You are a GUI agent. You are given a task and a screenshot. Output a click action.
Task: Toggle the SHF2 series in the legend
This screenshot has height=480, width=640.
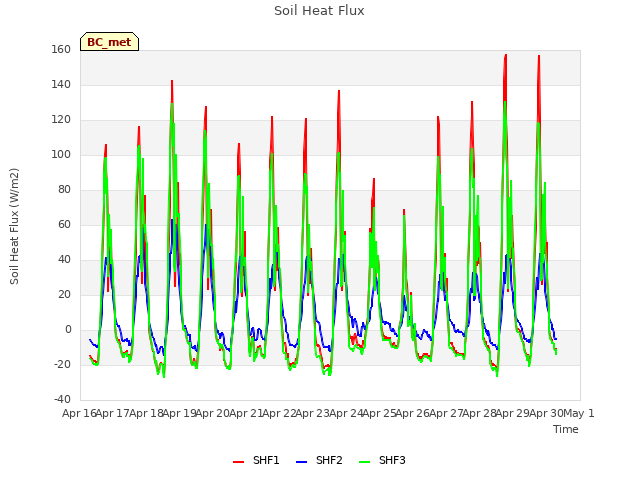coord(319,460)
